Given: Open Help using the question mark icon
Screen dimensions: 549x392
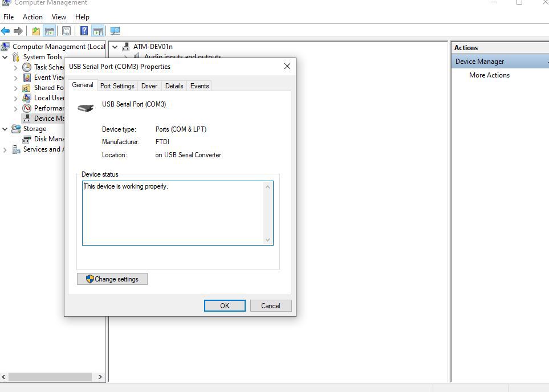Looking at the screenshot, I should pyautogui.click(x=83, y=30).
